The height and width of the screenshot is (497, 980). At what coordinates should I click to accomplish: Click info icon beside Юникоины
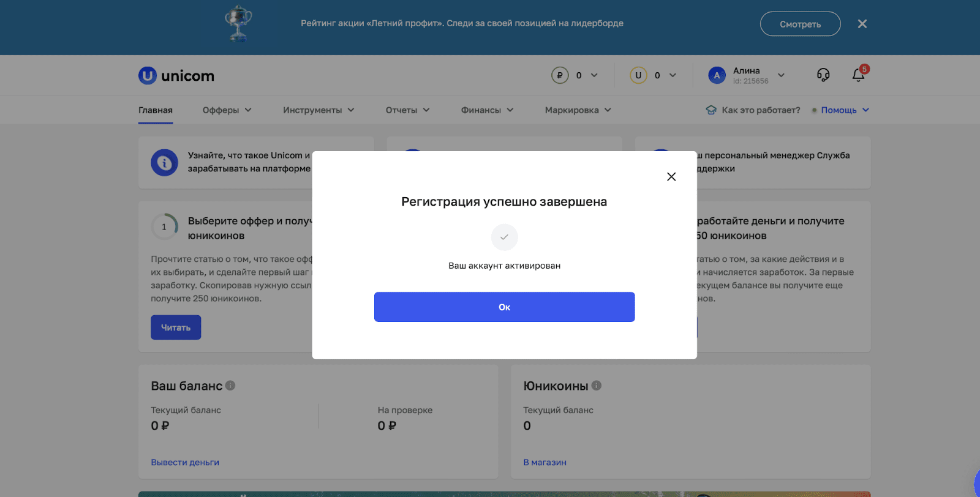tap(597, 386)
